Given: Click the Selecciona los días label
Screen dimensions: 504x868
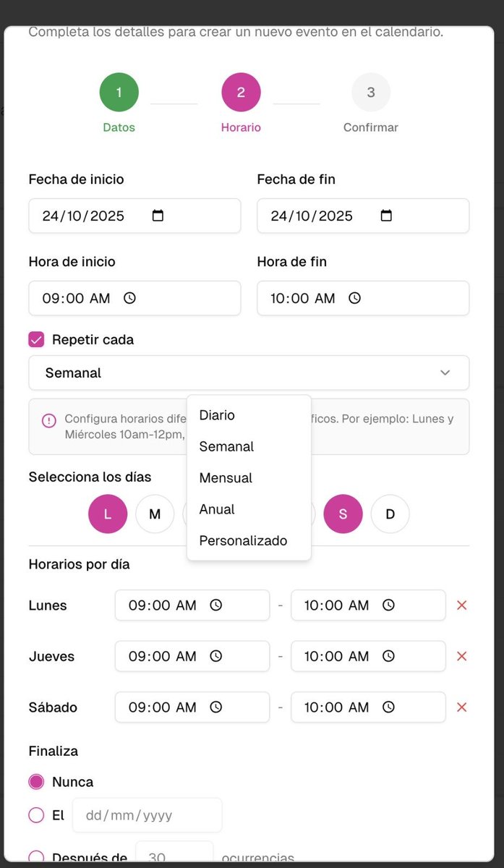Looking at the screenshot, I should point(90,477).
